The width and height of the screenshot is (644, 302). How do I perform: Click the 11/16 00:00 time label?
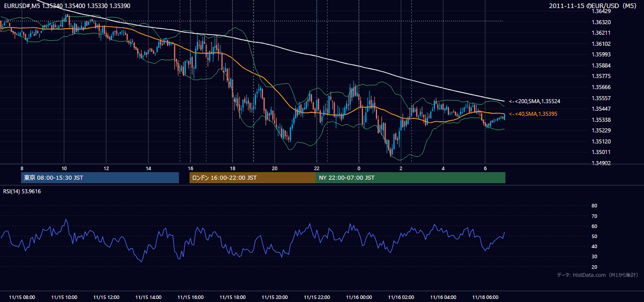click(359, 297)
